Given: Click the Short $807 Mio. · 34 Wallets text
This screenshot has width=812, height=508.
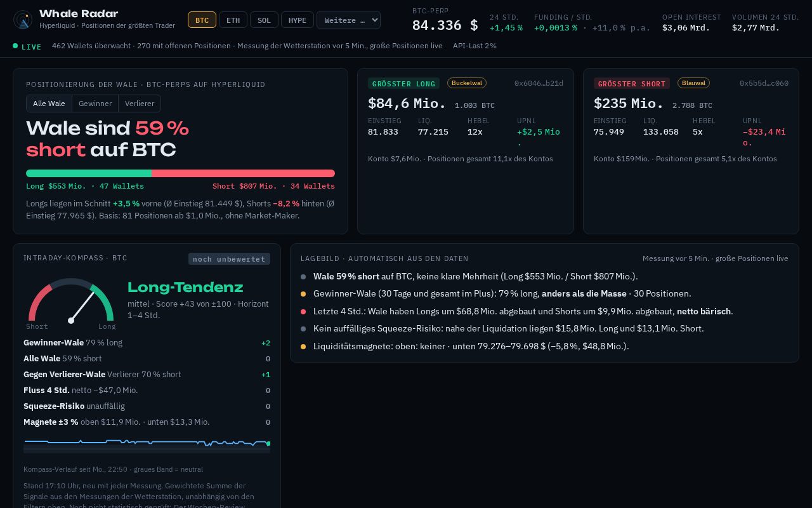Looking at the screenshot, I should (273, 186).
